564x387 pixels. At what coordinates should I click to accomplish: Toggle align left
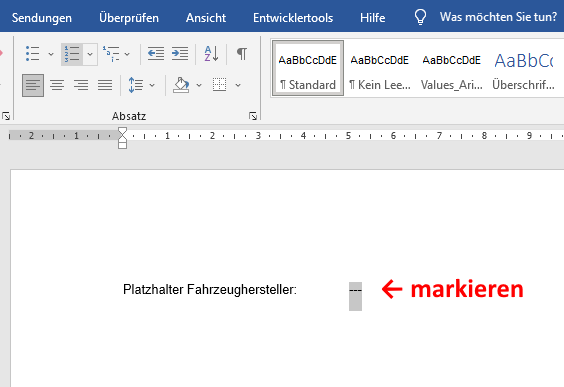tap(33, 85)
